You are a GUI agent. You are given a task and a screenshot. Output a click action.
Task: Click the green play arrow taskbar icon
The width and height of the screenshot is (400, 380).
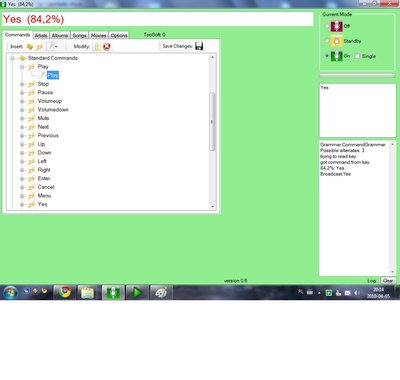pyautogui.click(x=137, y=293)
